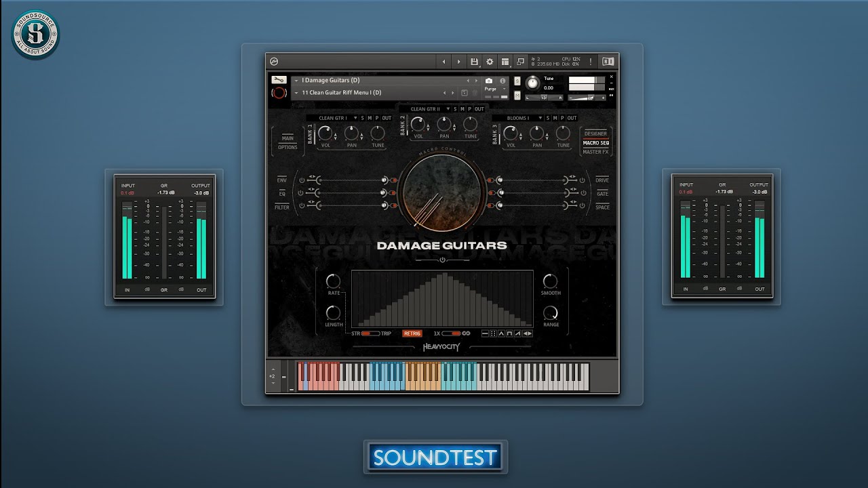Click the instrument mute M button in header
Image resolution: width=868 pixels, height=488 pixels.
(517, 96)
